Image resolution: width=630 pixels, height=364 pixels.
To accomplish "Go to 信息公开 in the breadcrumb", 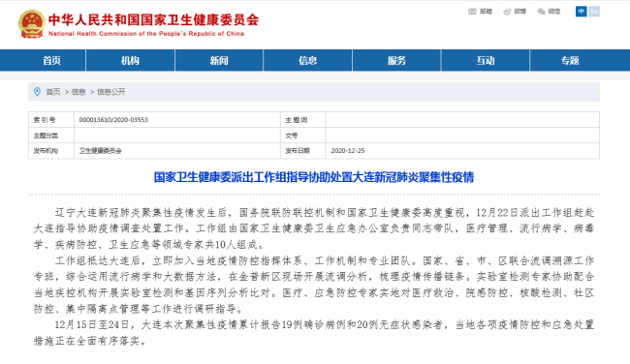I will tap(111, 92).
